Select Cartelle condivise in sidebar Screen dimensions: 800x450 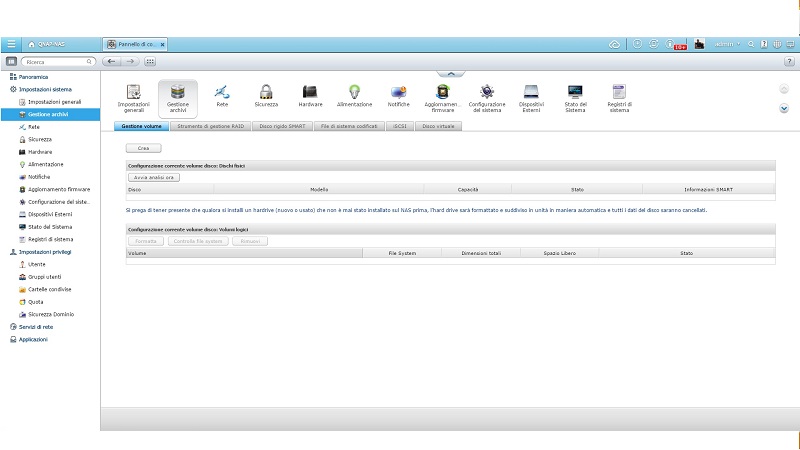pyautogui.click(x=49, y=290)
